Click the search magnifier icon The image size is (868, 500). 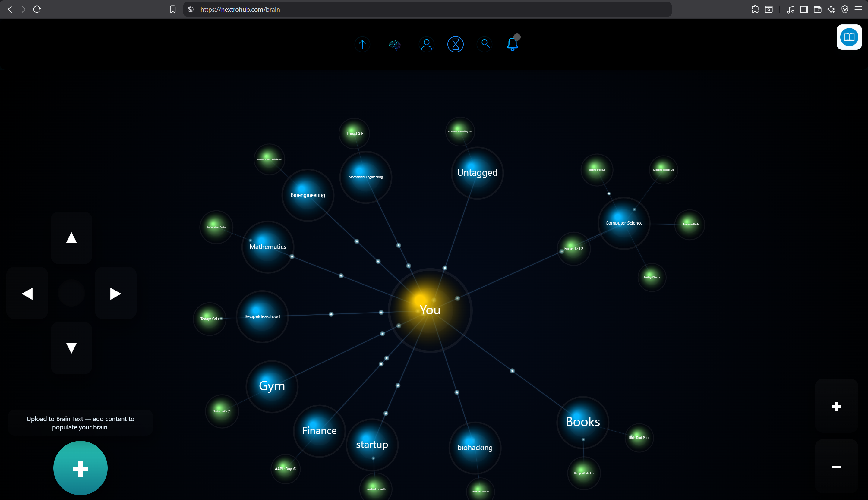coord(485,44)
